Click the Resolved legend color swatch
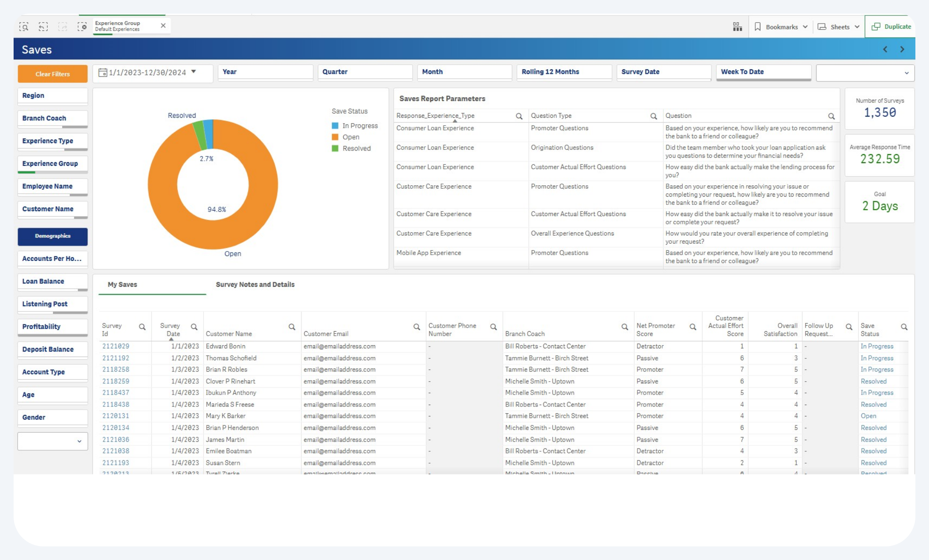This screenshot has height=560, width=929. click(x=335, y=149)
